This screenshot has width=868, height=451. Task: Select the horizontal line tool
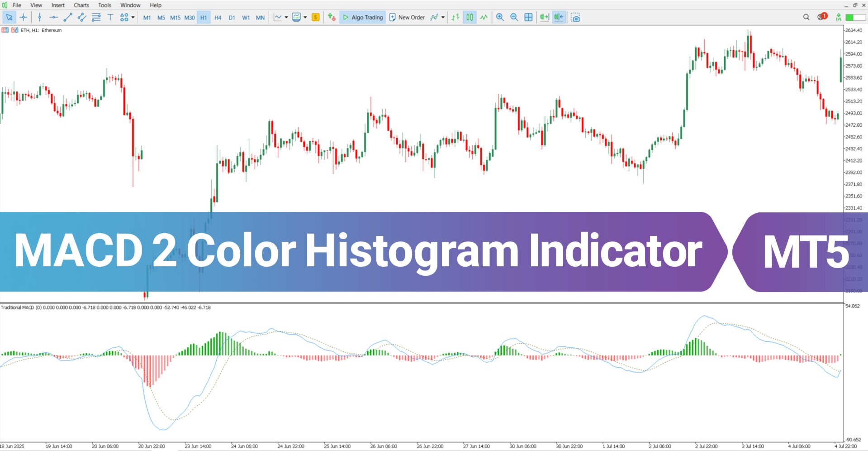point(53,17)
